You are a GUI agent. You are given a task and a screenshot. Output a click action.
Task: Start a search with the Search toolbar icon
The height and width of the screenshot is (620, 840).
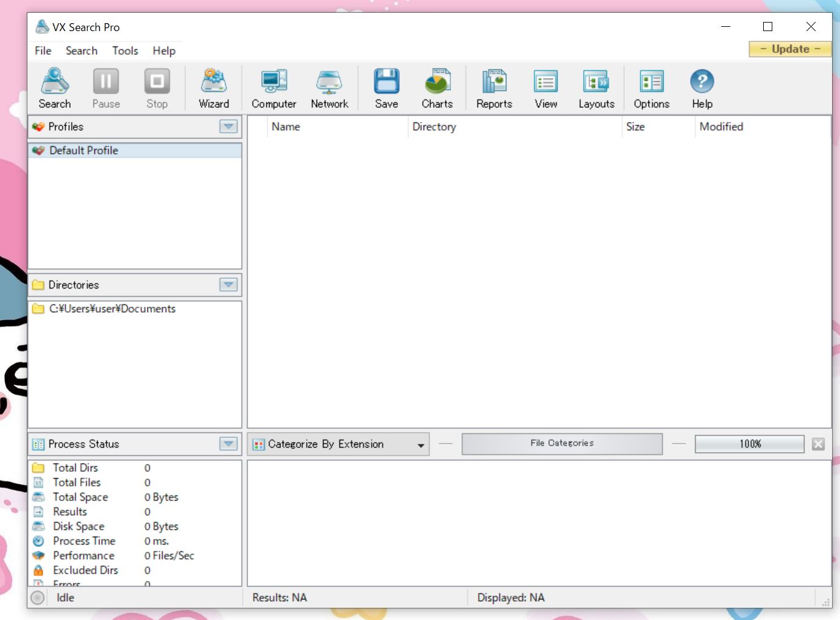[x=55, y=81]
